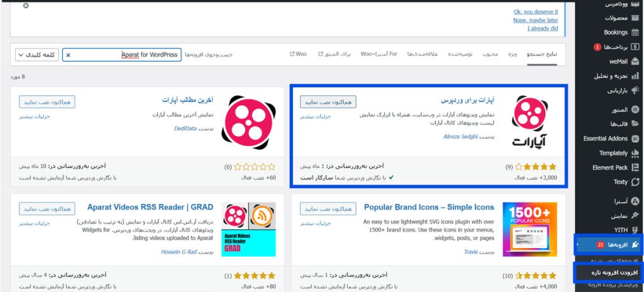Viewport: 644px width, 292px height.
Task: Open the Woo external link tab
Action: (x=298, y=54)
